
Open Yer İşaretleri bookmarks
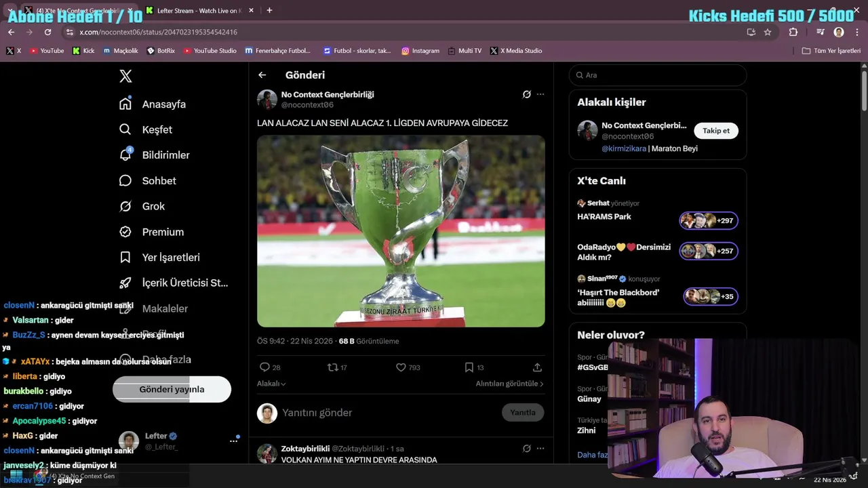point(125,258)
